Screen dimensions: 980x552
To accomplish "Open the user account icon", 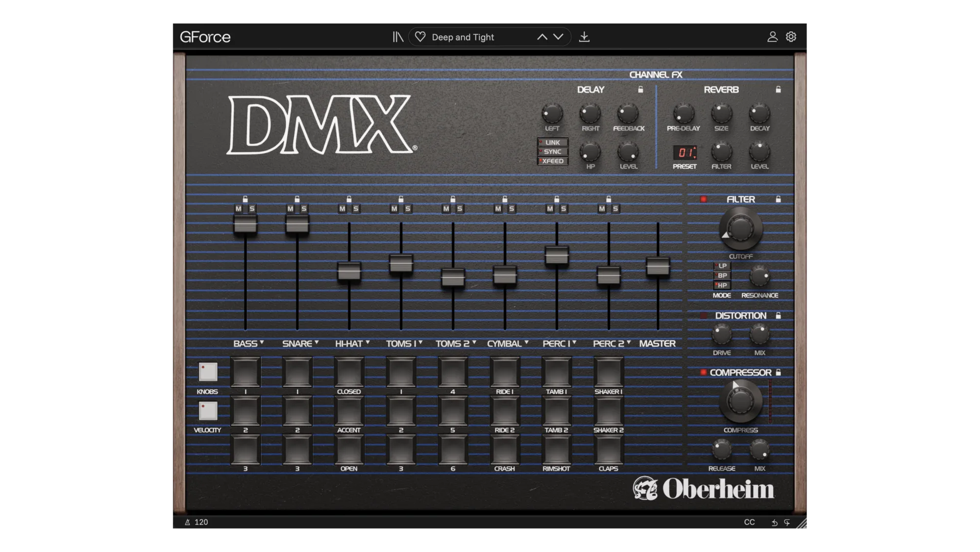I will [772, 37].
